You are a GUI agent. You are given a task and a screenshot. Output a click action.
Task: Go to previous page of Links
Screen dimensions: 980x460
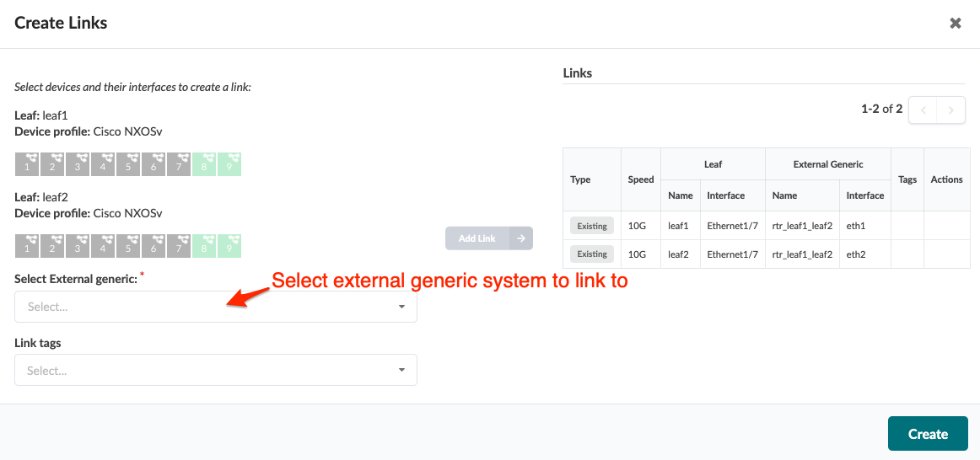pyautogui.click(x=923, y=110)
